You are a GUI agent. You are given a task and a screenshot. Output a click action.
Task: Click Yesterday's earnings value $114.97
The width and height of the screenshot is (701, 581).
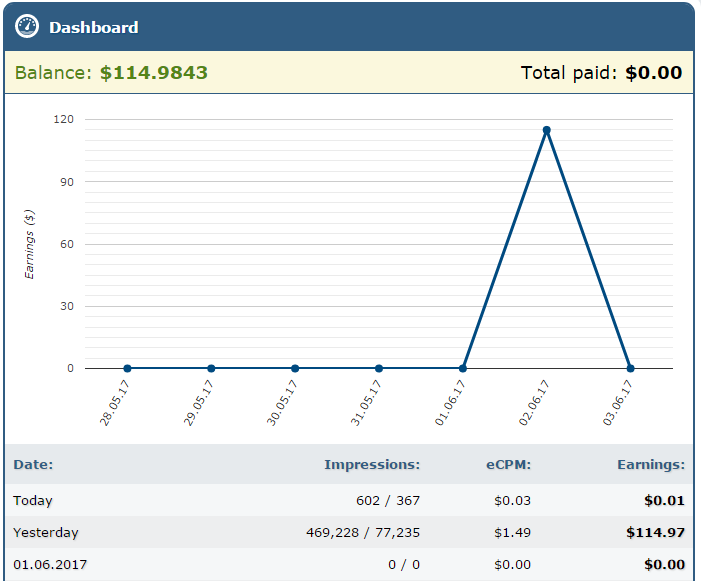[x=655, y=532]
